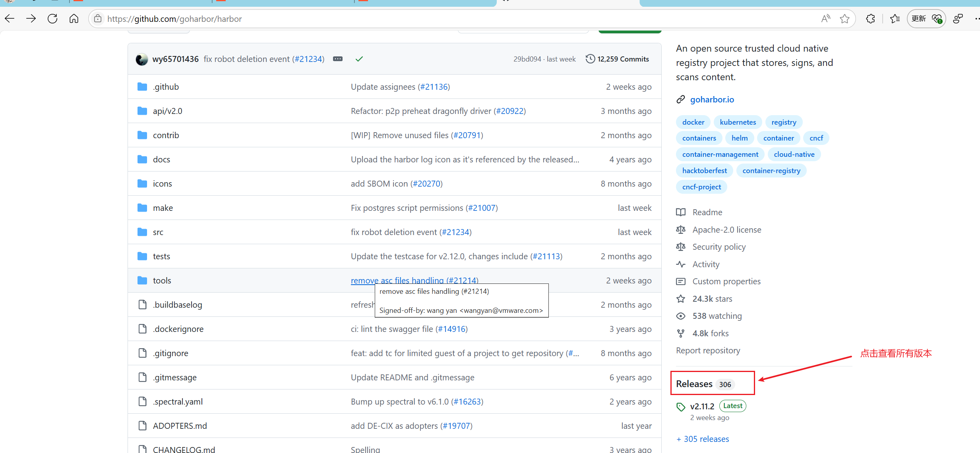Go forward with the browser forward arrow
The height and width of the screenshot is (453, 980).
31,19
